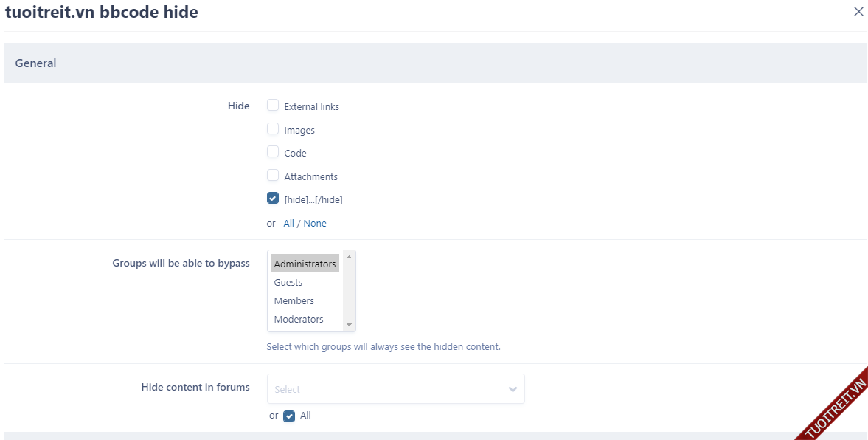Click the All link under Hide
The width and height of the screenshot is (868, 440).
[288, 224]
